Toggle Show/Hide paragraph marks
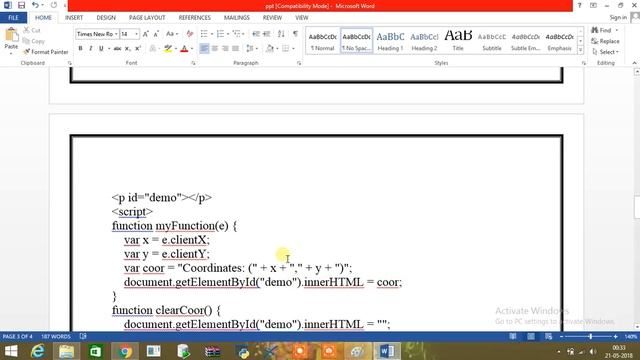The width and height of the screenshot is (640, 360). [x=295, y=34]
